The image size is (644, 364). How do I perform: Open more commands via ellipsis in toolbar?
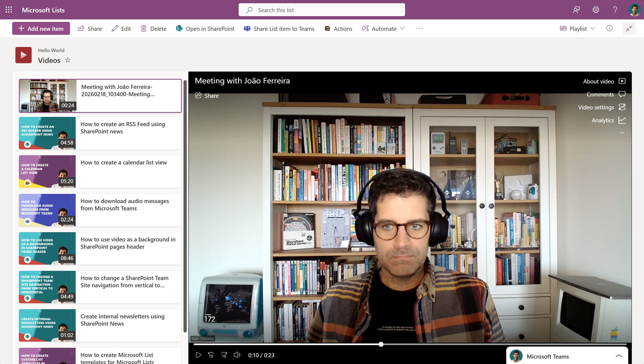[x=419, y=28]
